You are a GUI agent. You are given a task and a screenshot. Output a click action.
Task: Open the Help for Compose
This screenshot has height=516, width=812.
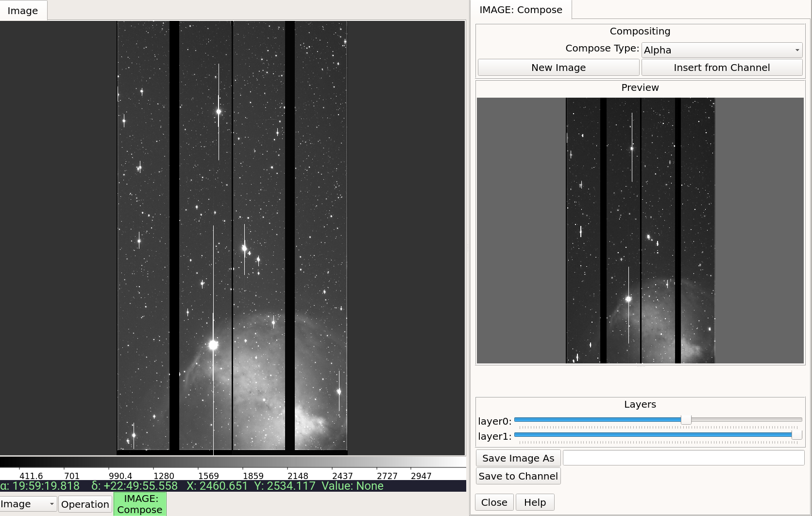click(x=535, y=502)
